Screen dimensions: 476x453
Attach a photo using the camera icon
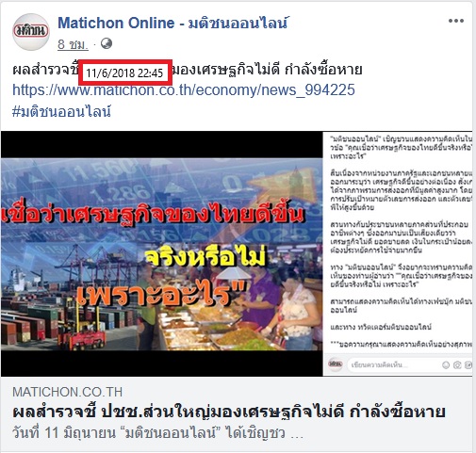[x=457, y=365]
